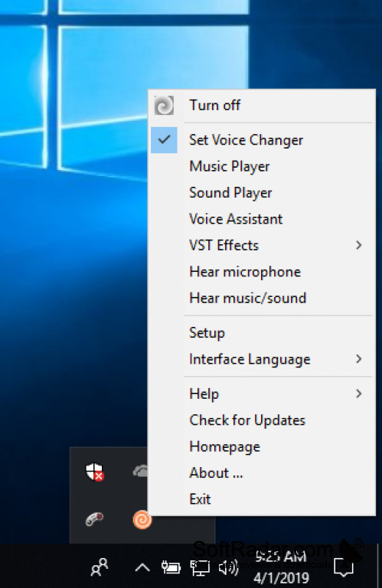Image resolution: width=382 pixels, height=588 pixels.
Task: Select the Interface Language menu entry
Action: point(250,359)
